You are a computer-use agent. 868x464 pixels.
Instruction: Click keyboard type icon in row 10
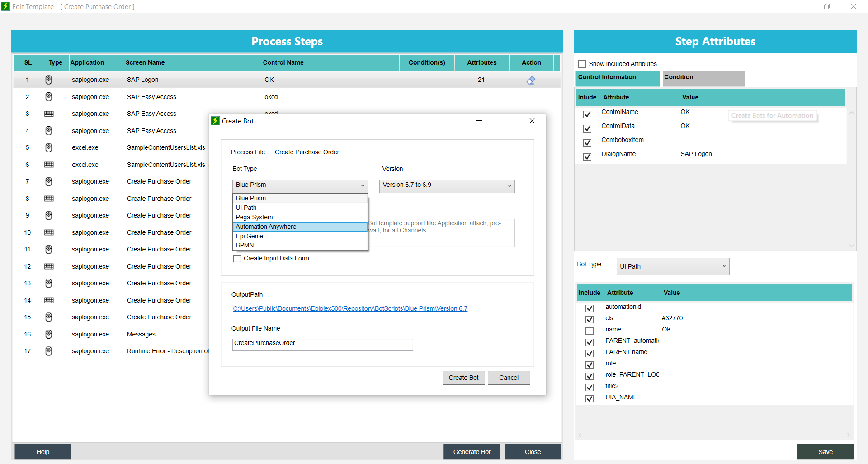49,232
